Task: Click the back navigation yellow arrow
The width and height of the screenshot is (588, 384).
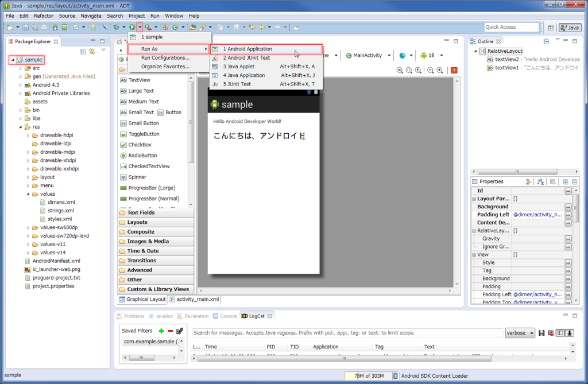Action: click(x=262, y=28)
